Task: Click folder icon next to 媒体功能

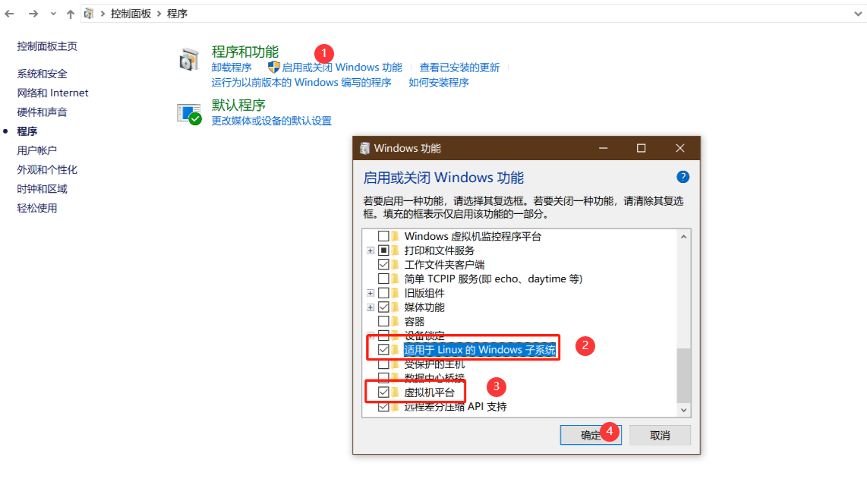Action: pos(396,307)
